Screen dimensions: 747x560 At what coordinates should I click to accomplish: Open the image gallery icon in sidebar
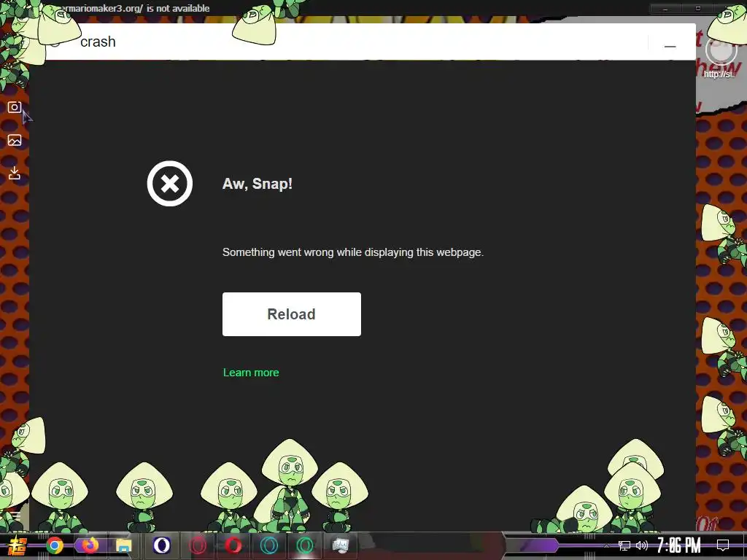point(15,140)
